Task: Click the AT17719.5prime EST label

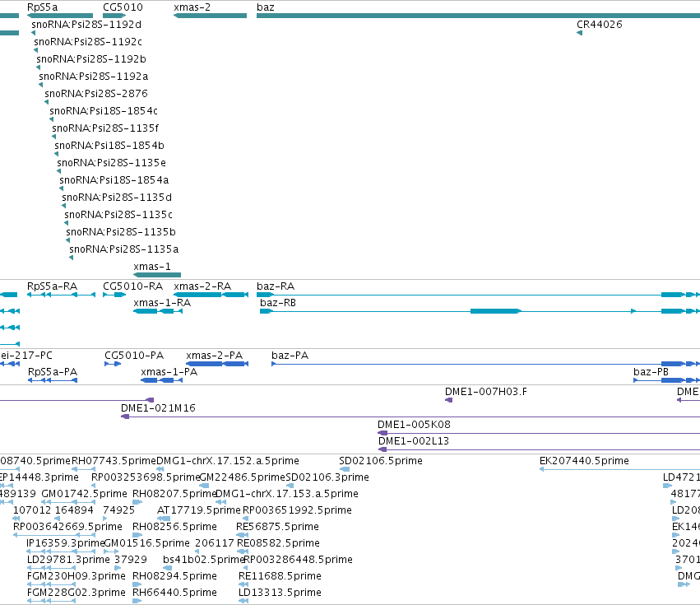Action: (x=199, y=510)
